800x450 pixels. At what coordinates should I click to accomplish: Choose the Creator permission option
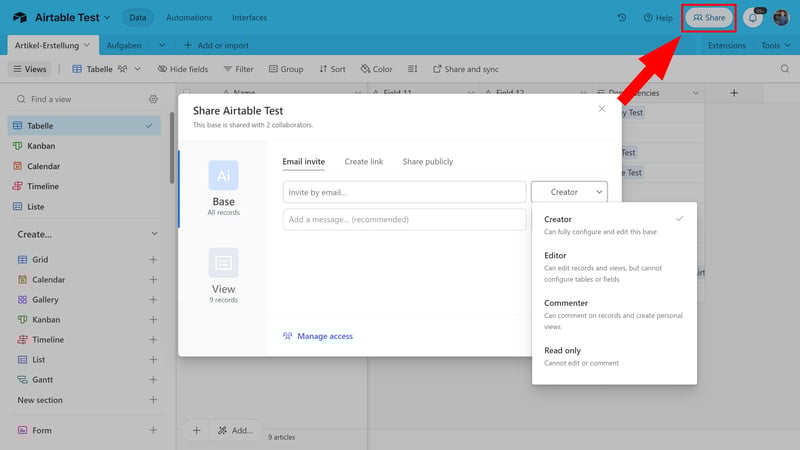(614, 225)
